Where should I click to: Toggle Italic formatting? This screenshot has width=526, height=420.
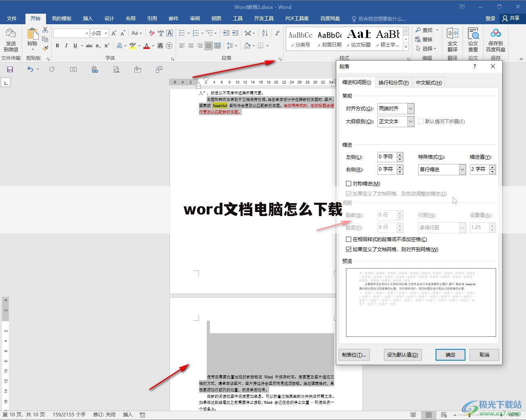point(66,46)
